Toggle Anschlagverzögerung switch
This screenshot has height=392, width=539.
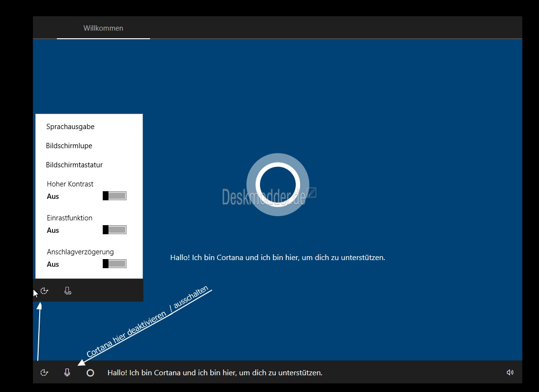coord(115,264)
